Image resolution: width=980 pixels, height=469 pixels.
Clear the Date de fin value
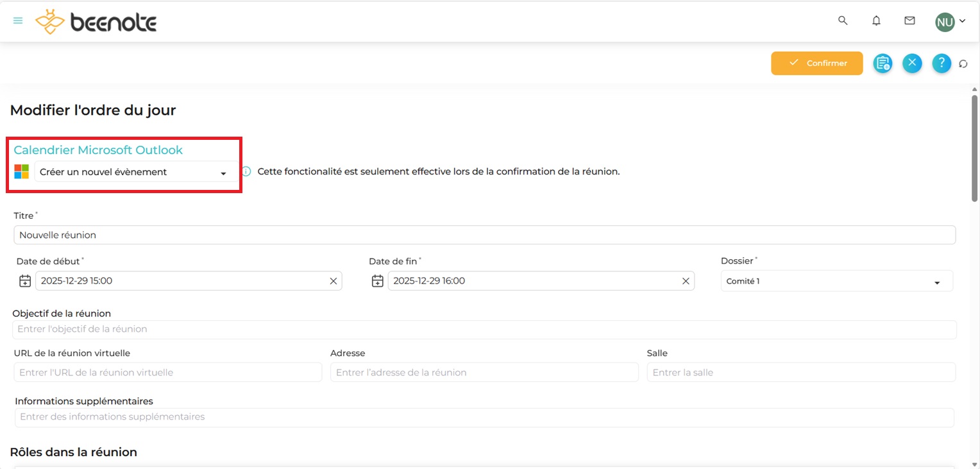pos(686,281)
